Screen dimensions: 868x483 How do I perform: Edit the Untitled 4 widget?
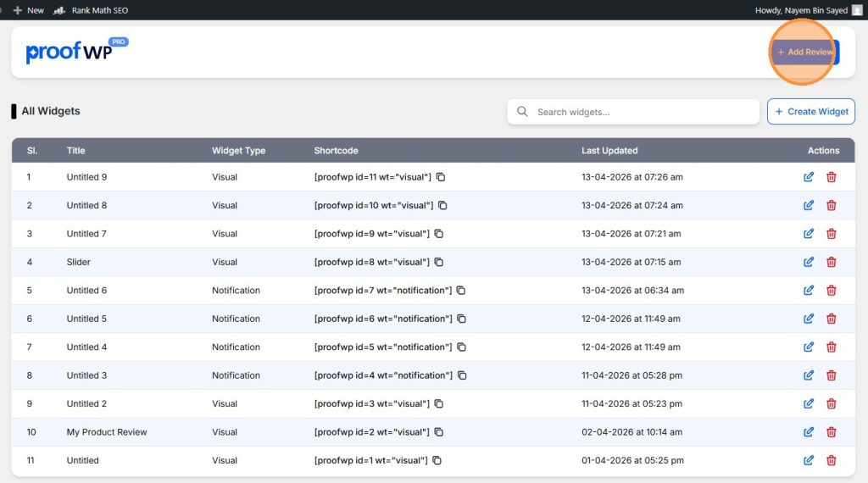(808, 347)
